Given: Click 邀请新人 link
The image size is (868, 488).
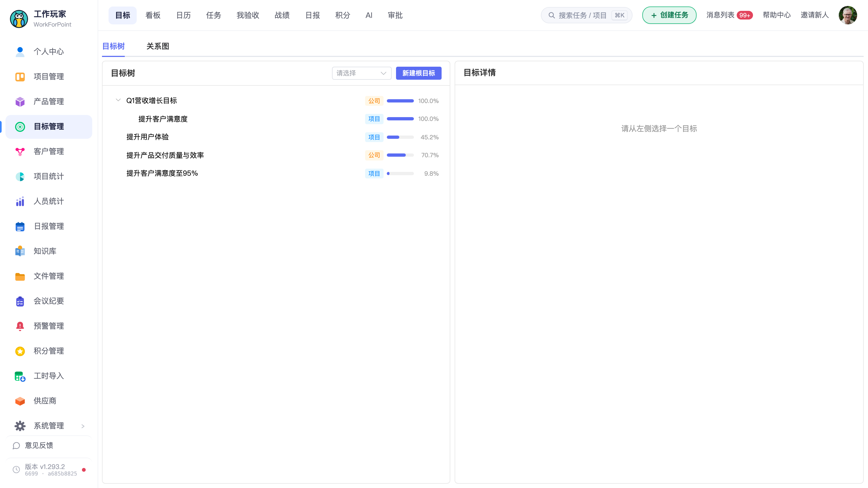Looking at the screenshot, I should 814,15.
